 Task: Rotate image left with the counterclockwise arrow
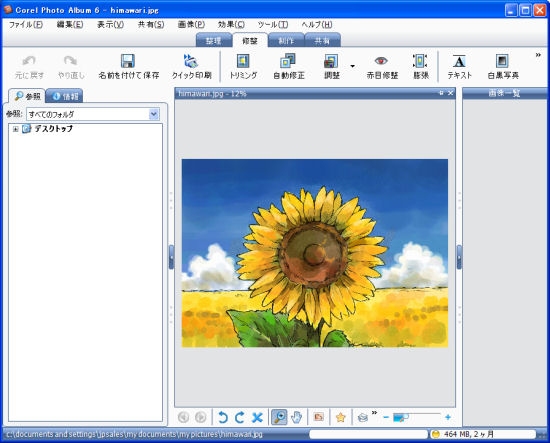pos(223,417)
